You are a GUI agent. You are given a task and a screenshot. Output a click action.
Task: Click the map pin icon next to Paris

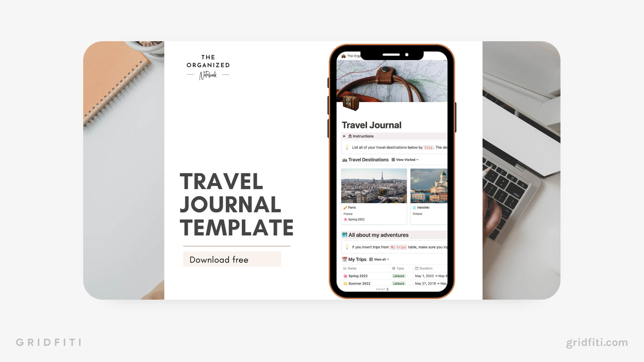click(x=345, y=207)
